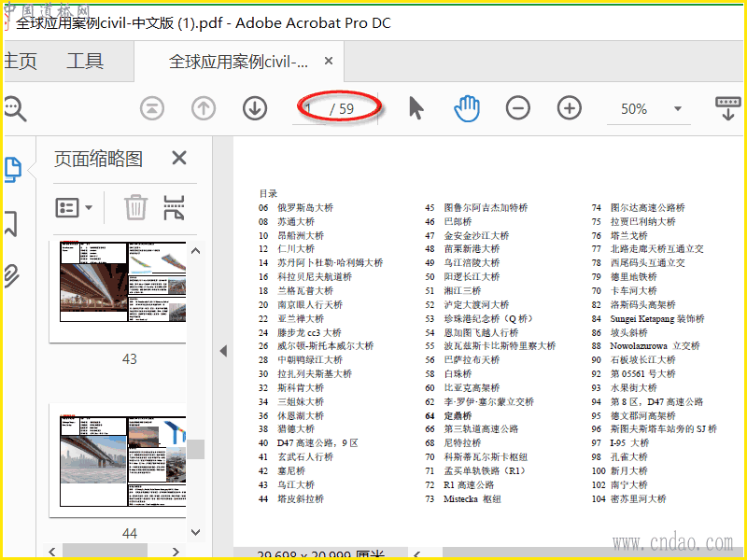The height and width of the screenshot is (560, 747).
Task: Zoom out with the minus button
Action: [518, 108]
